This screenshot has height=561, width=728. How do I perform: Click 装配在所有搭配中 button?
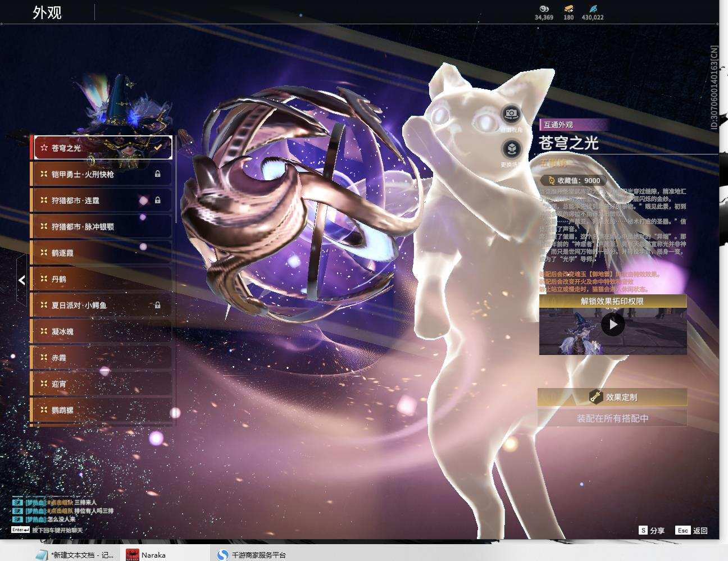click(x=612, y=418)
